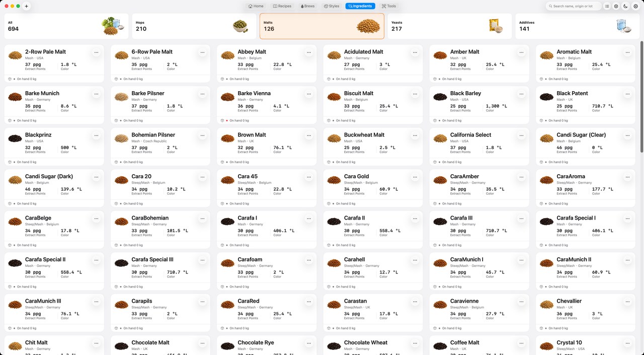Select the Ingredients tab

pyautogui.click(x=360, y=6)
